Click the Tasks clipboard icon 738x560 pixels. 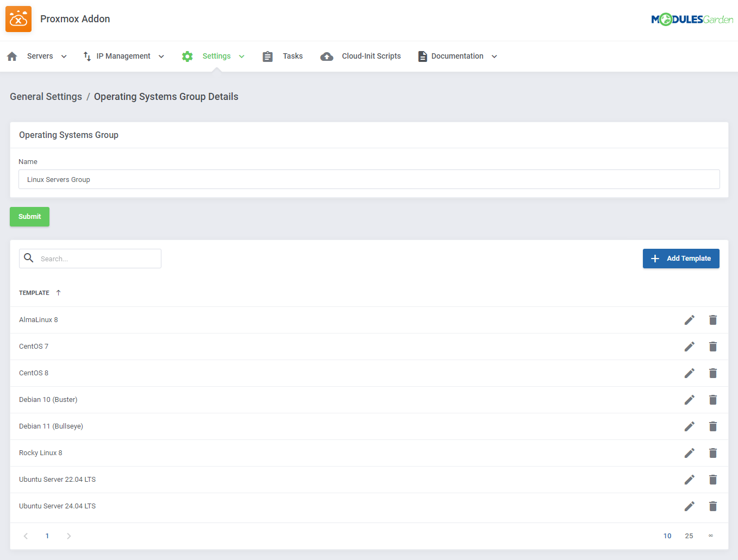coord(267,56)
